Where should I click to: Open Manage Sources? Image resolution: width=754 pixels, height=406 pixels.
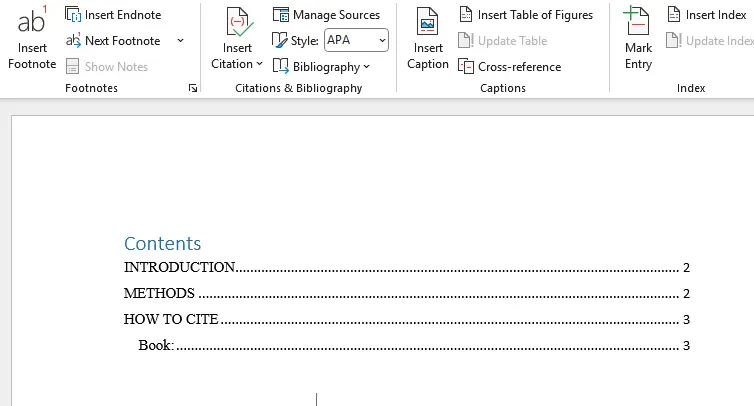point(326,15)
